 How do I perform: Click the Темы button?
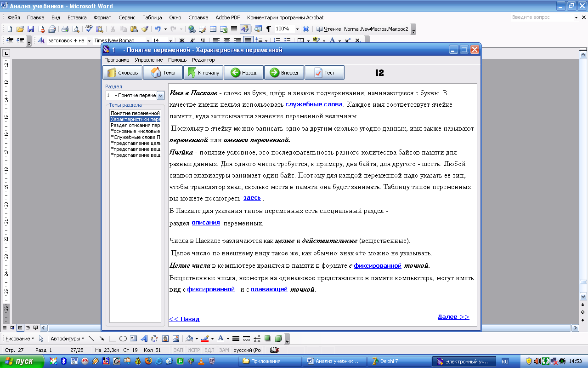163,73
